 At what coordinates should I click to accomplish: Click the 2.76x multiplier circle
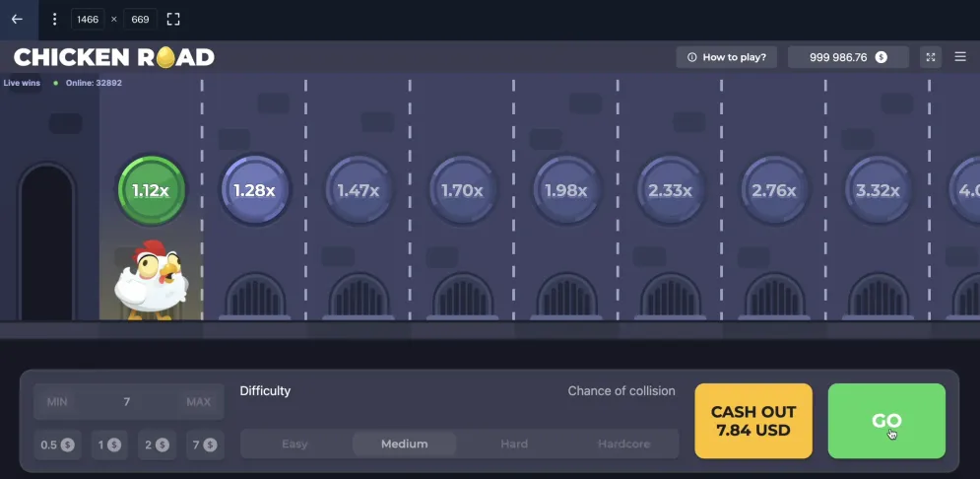pyautogui.click(x=774, y=190)
